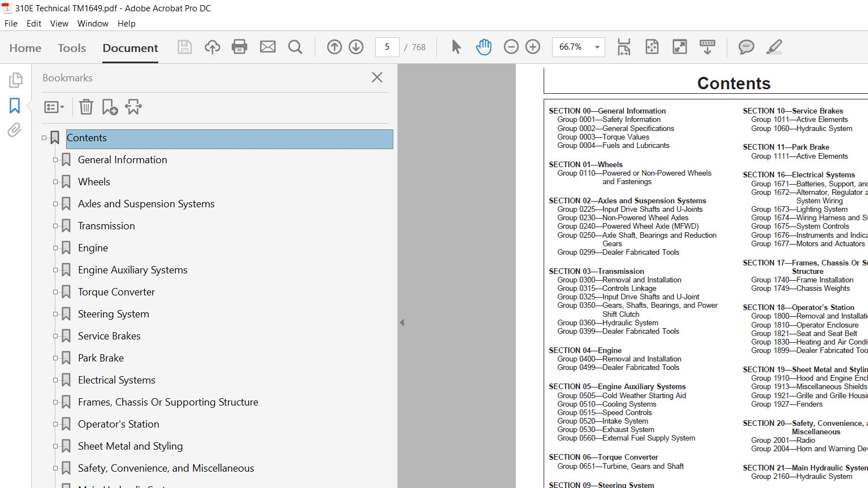The width and height of the screenshot is (868, 488).
Task: Switch to the Tools tab
Action: coord(72,48)
